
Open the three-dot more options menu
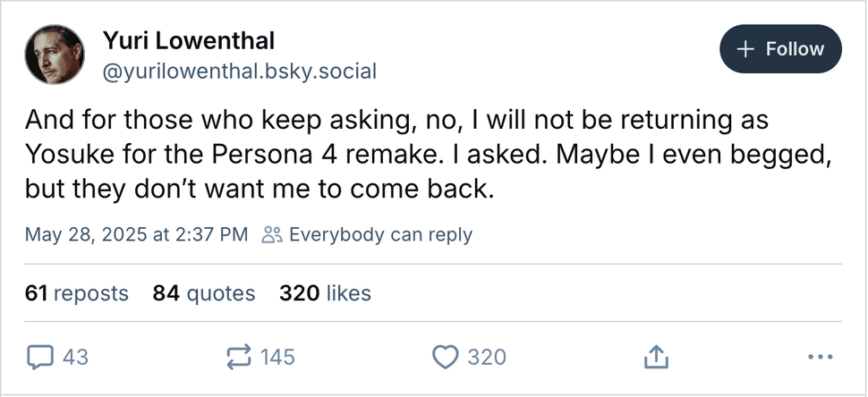click(x=820, y=358)
